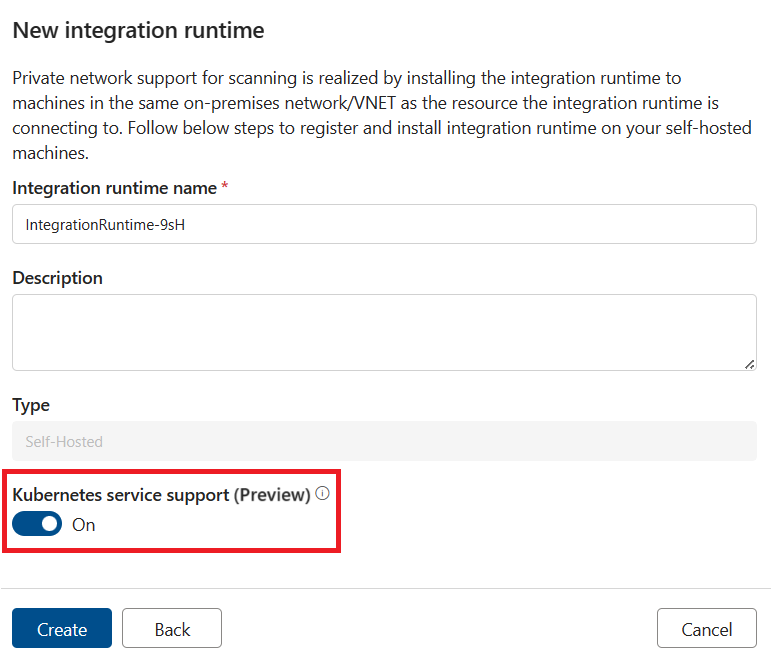Turn off the Kubernetes service support toggle
The height and width of the screenshot is (665, 771).
[37, 524]
